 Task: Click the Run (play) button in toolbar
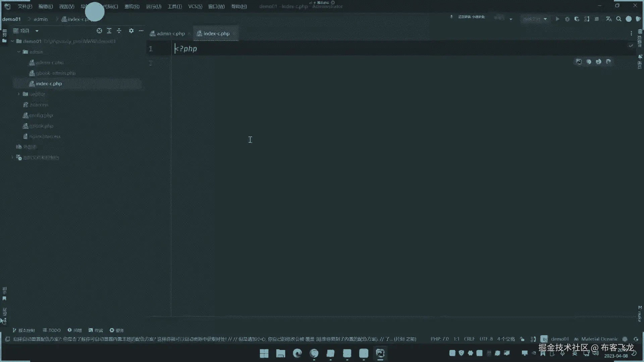557,19
